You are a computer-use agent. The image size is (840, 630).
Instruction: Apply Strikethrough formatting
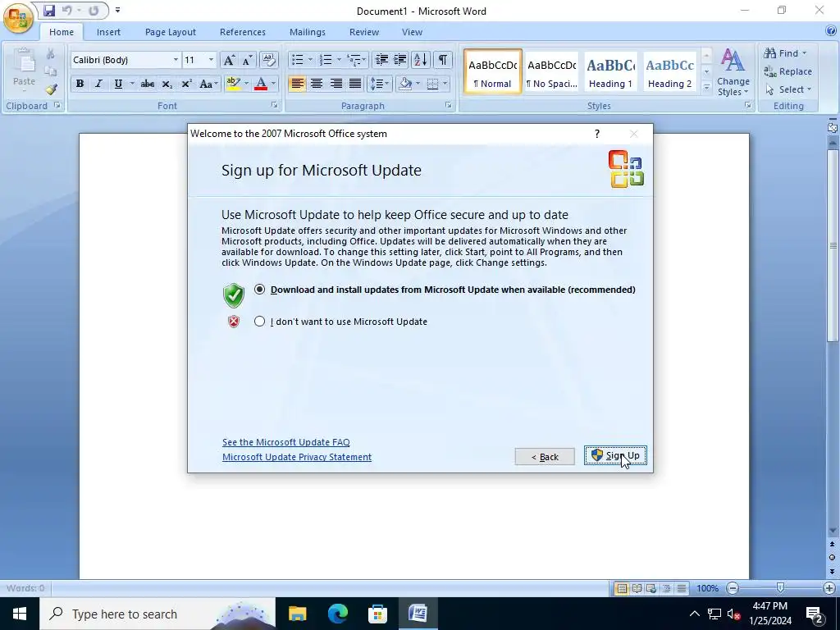point(148,84)
